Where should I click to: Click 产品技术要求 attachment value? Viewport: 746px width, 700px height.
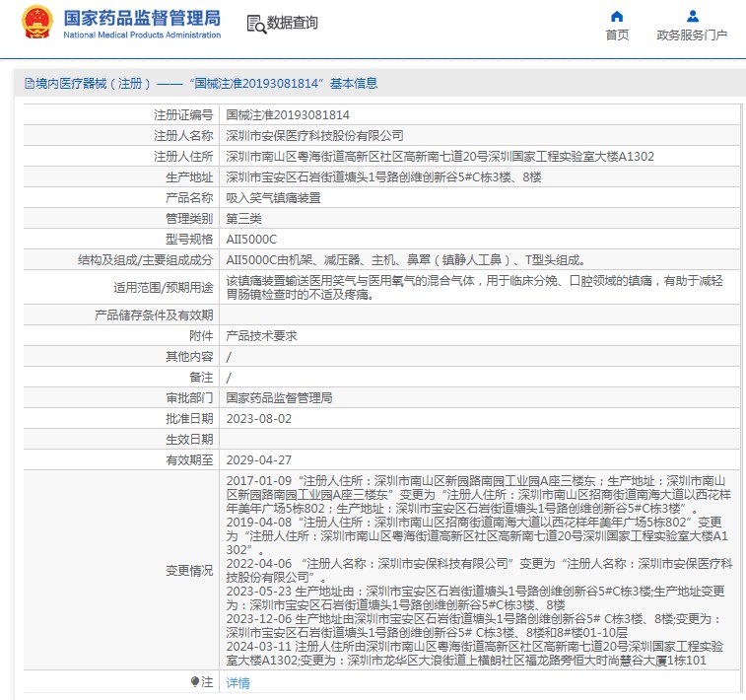tap(262, 335)
